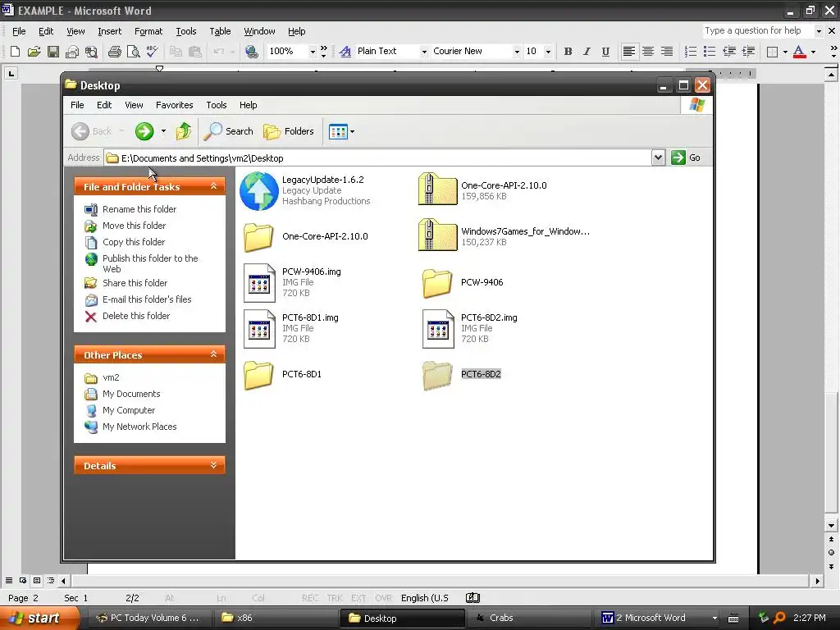This screenshot has width=840, height=630.
Task: Toggle Align Right in Word toolbar
Action: 666,52
